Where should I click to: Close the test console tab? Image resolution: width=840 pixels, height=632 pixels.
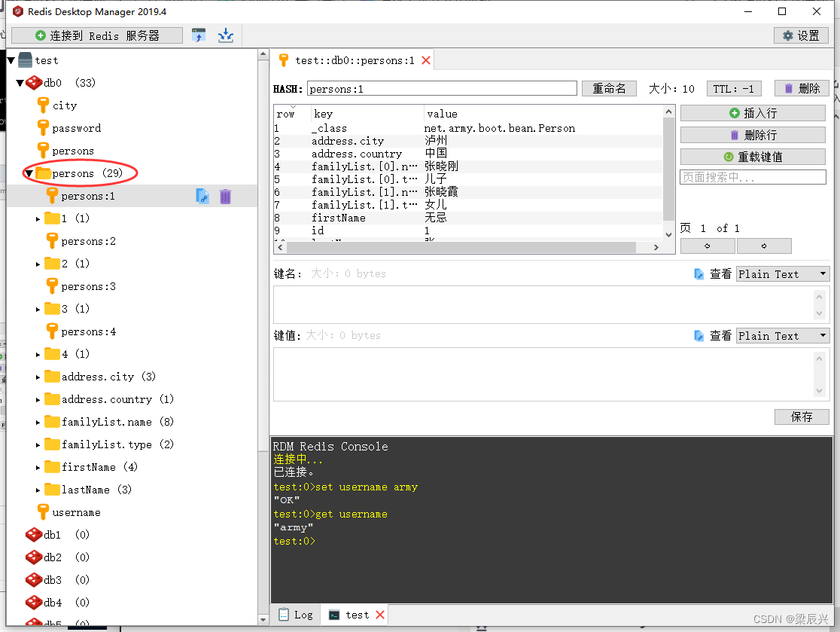[380, 615]
